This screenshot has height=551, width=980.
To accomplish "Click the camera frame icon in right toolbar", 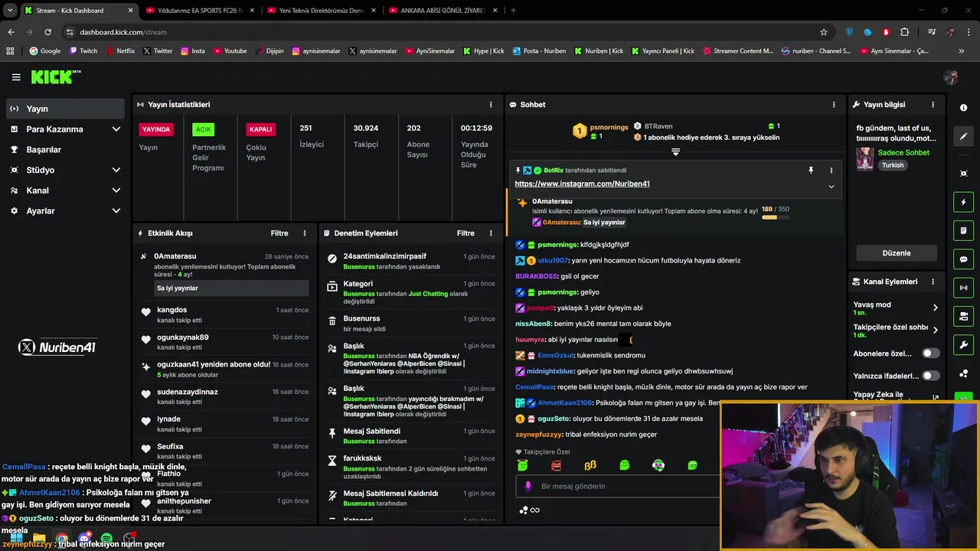I will coord(963,174).
